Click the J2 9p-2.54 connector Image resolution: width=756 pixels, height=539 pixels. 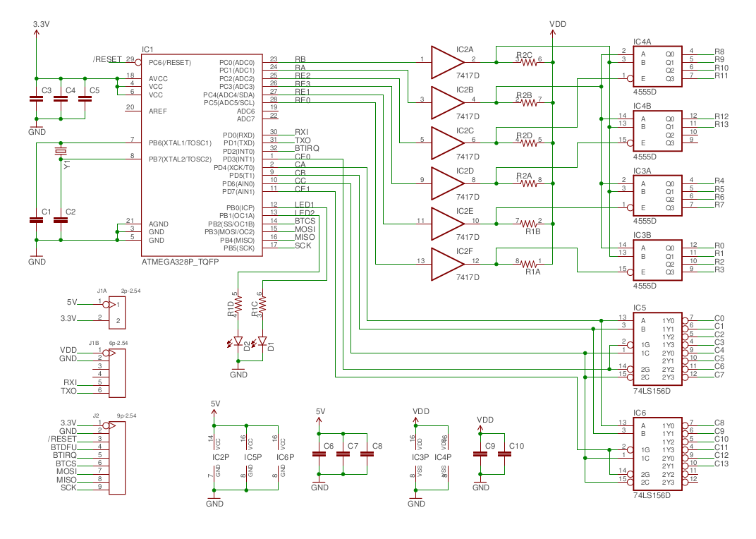[116, 458]
